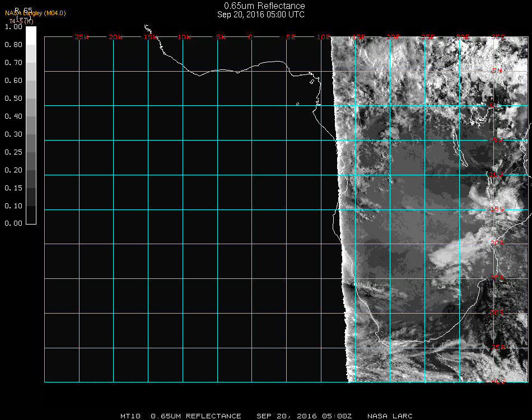Click the 'SEP 20, 2016 05:00Z' footer text
Screen dimensions: 532x420
(304, 416)
